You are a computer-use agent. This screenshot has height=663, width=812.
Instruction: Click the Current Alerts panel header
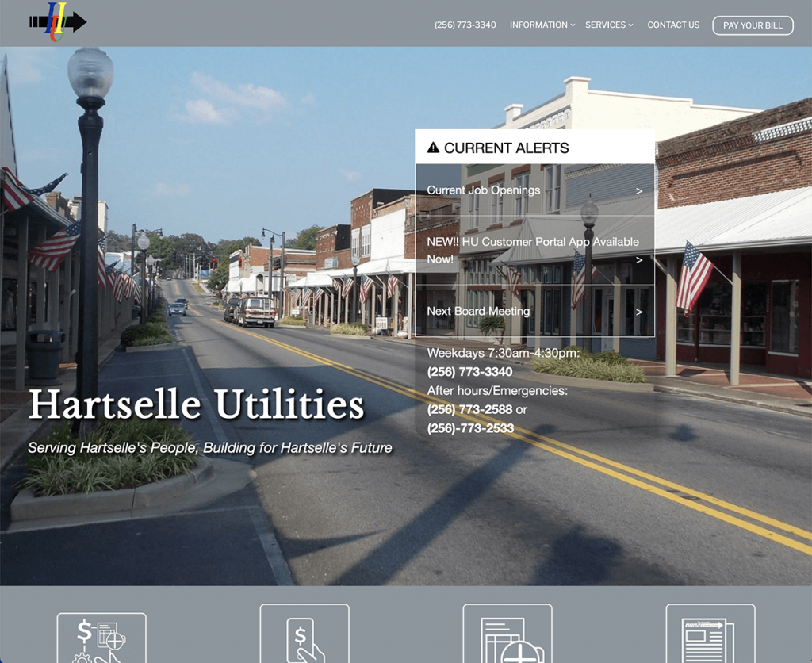pos(507,147)
